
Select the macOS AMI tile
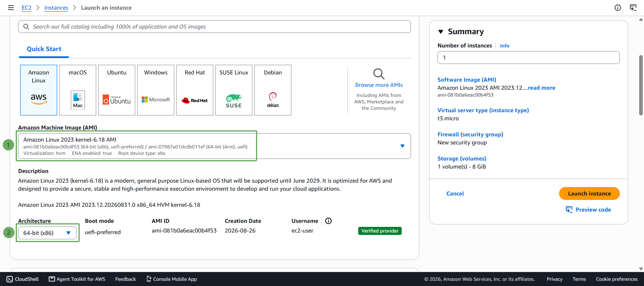78,90
